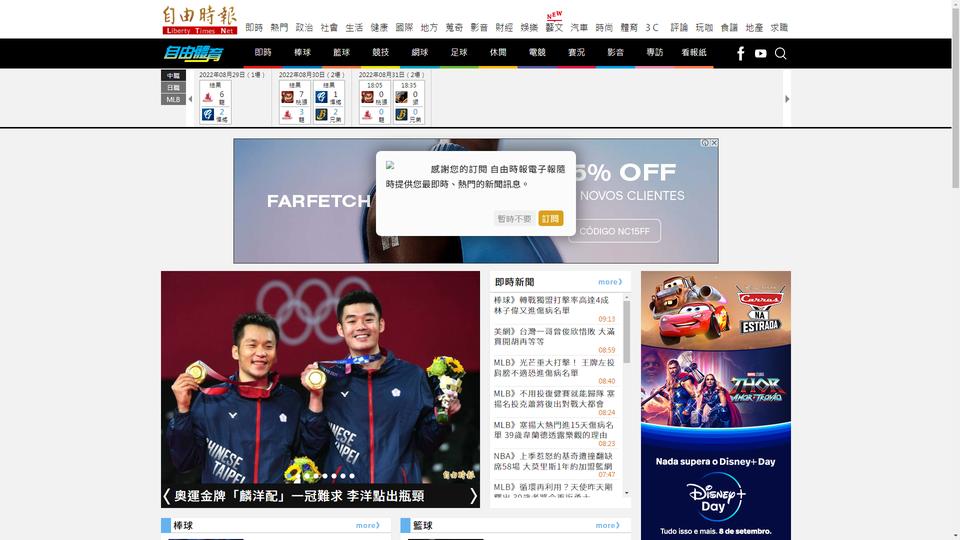Open the Disney+ Day ad banner
The image size is (960, 540).
pyautogui.click(x=716, y=487)
